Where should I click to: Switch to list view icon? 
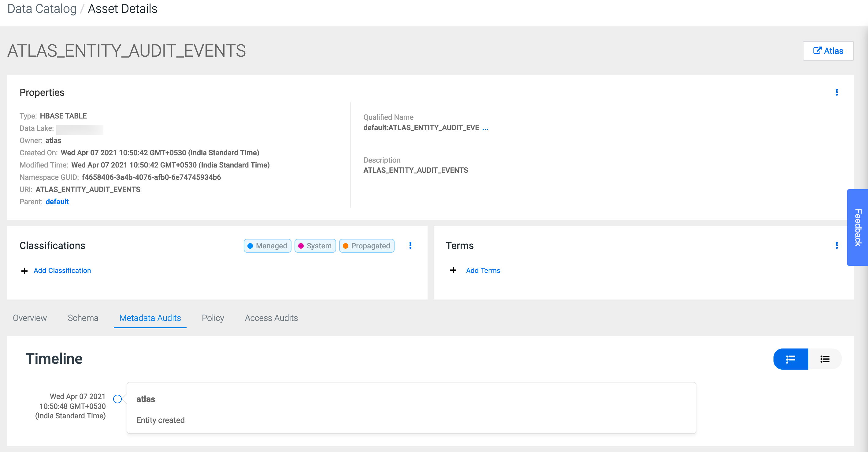(x=825, y=359)
